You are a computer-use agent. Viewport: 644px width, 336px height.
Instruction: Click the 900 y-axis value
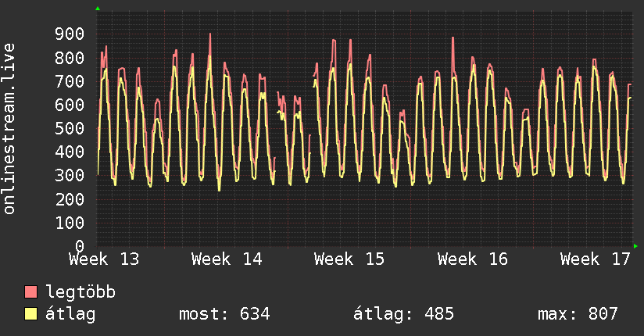point(70,34)
